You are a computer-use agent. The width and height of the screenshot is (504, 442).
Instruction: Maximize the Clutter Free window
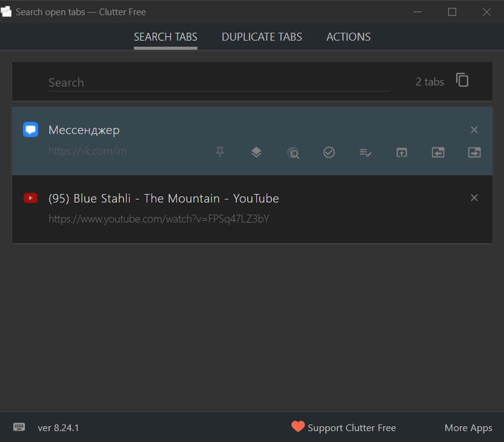452,12
